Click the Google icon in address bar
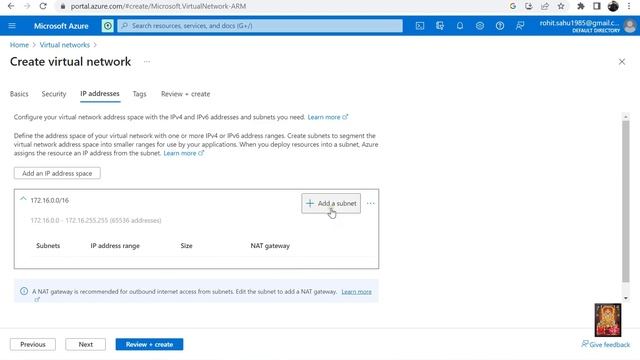The image size is (640, 360). tap(513, 6)
